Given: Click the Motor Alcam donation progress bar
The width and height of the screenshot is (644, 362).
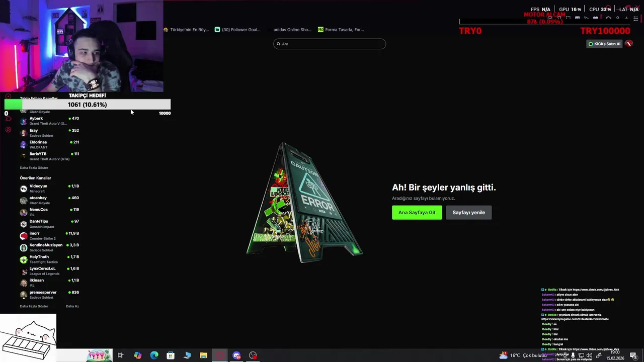Looking at the screenshot, I should 544,22.
